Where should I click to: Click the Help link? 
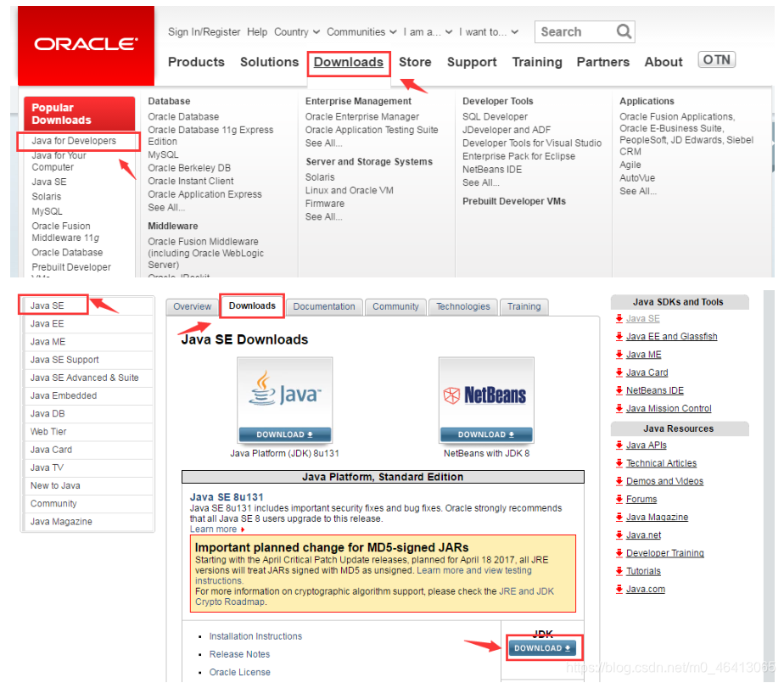(257, 32)
